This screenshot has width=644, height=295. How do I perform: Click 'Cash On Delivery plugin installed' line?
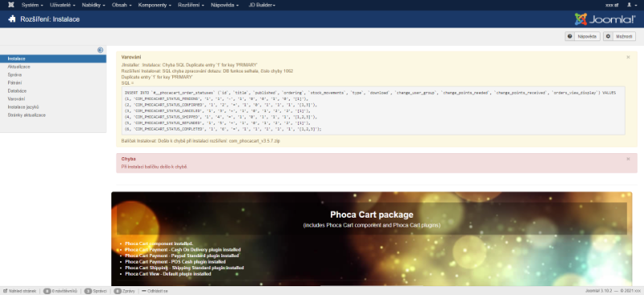point(183,250)
